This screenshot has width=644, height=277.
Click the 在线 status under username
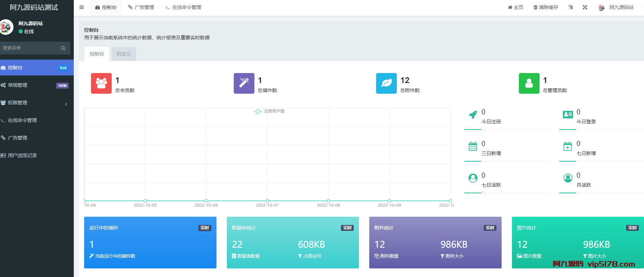click(x=26, y=31)
